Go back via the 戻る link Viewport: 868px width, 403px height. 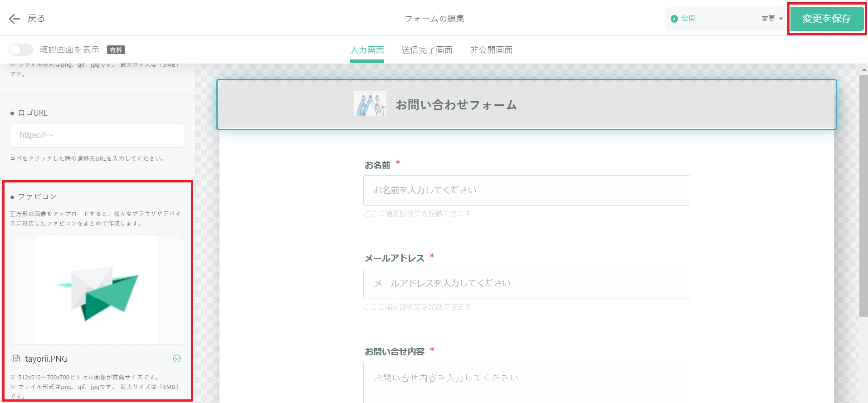pyautogui.click(x=36, y=19)
